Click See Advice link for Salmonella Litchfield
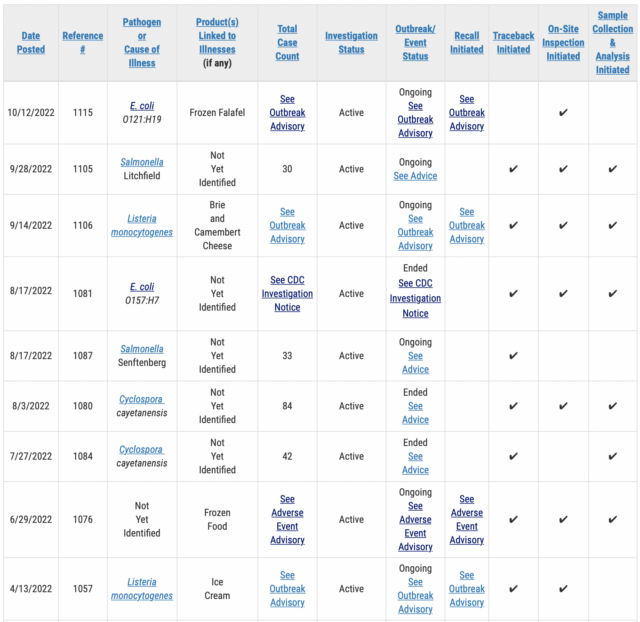The width and height of the screenshot is (640, 622). [415, 176]
